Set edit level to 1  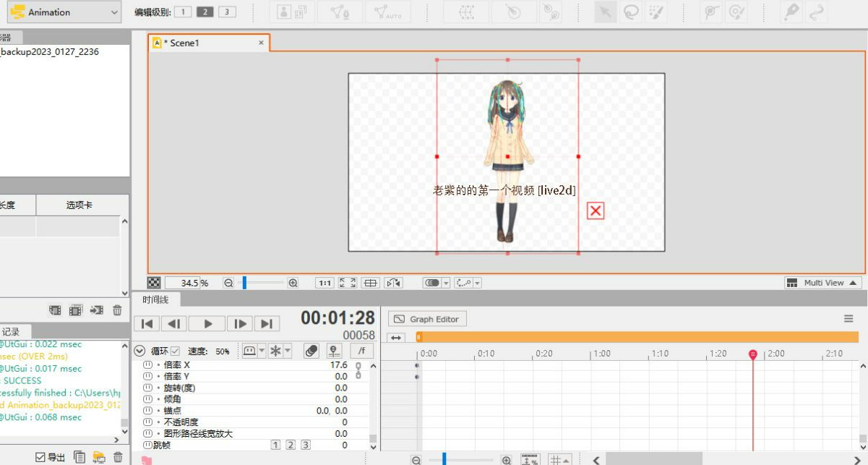(x=183, y=12)
